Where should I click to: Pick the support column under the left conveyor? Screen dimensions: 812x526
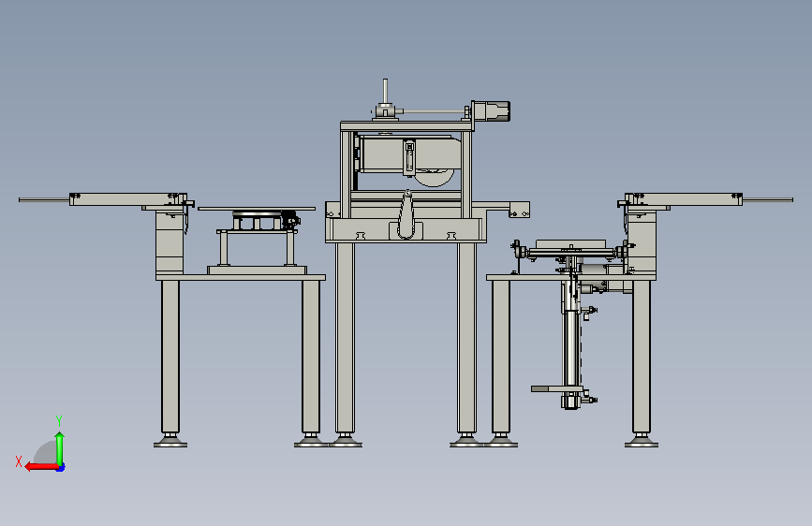[170, 241]
